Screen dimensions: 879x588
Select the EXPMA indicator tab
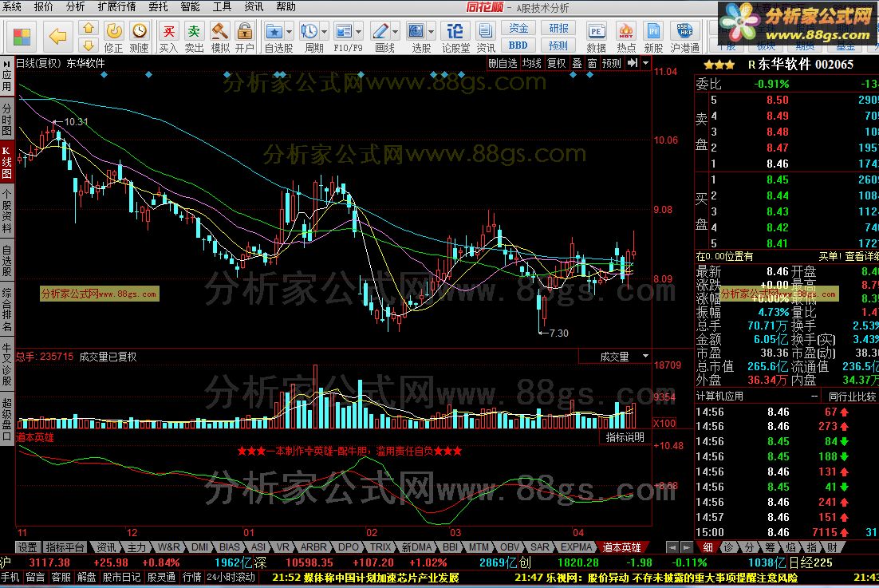point(576,547)
